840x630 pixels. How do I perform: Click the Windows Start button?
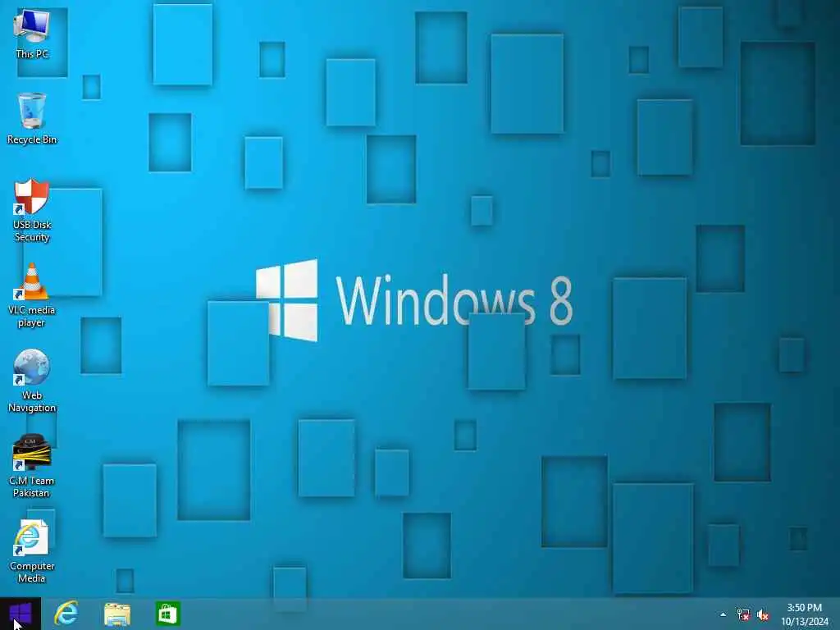[x=21, y=614]
